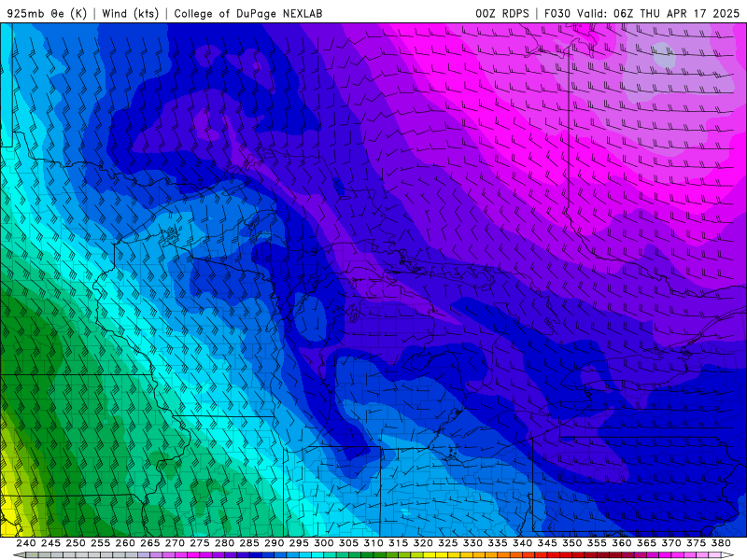Select the 305 color scale label
The height and width of the screenshot is (560, 747).
pyautogui.click(x=348, y=543)
